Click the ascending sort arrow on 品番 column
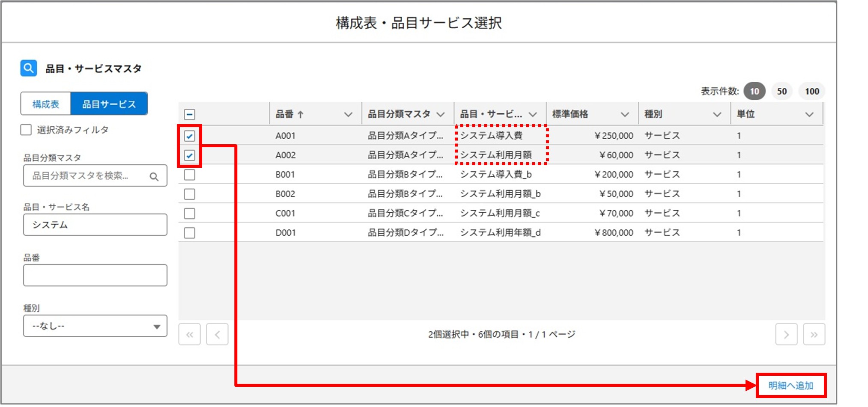 301,114
